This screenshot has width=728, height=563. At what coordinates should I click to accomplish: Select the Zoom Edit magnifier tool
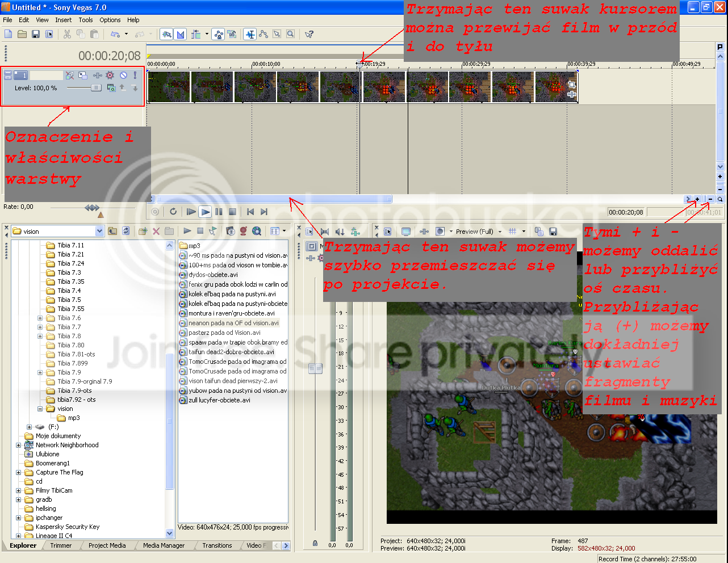coord(290,34)
